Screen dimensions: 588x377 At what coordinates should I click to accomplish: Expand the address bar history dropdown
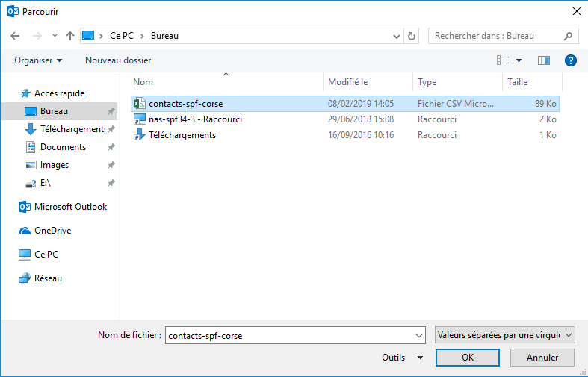(397, 36)
